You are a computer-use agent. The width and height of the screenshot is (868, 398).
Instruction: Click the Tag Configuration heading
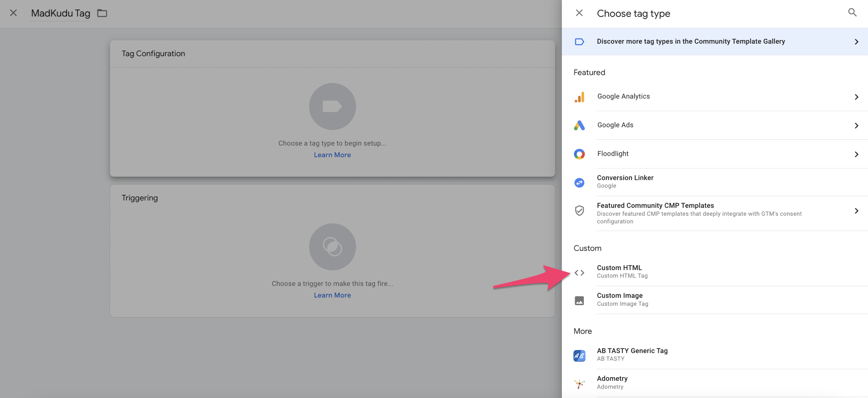point(153,54)
